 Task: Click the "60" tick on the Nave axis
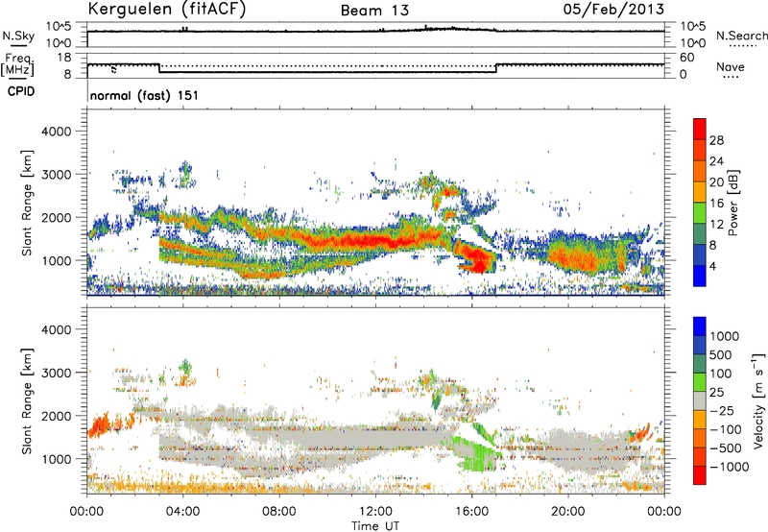(x=686, y=58)
